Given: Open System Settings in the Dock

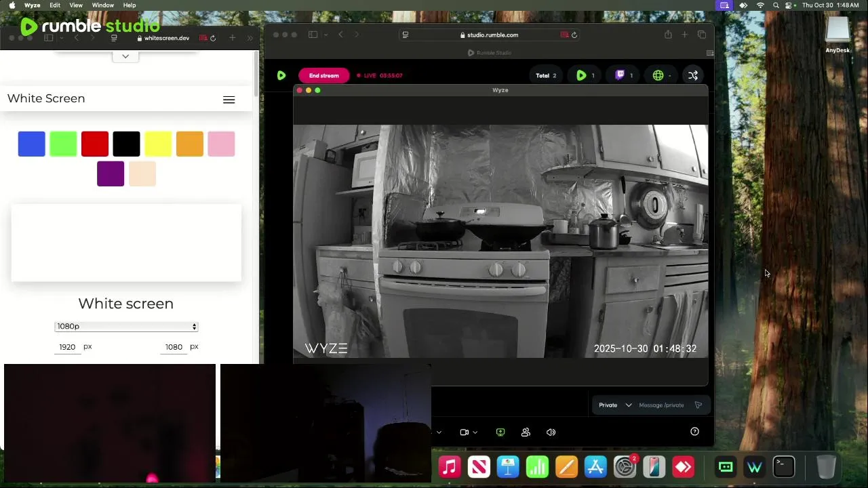Looking at the screenshot, I should [x=625, y=467].
